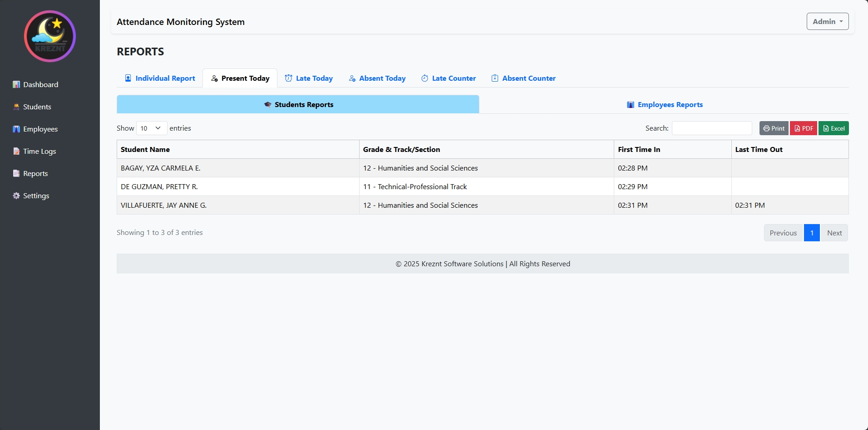This screenshot has height=430, width=868.
Task: Click the Present Today person-check icon
Action: pyautogui.click(x=214, y=78)
